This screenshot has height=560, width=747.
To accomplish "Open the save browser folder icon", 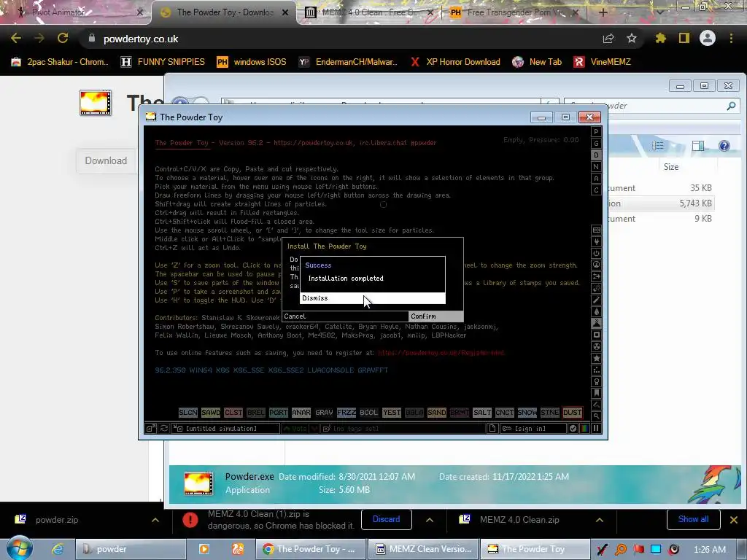I will 150,429.
